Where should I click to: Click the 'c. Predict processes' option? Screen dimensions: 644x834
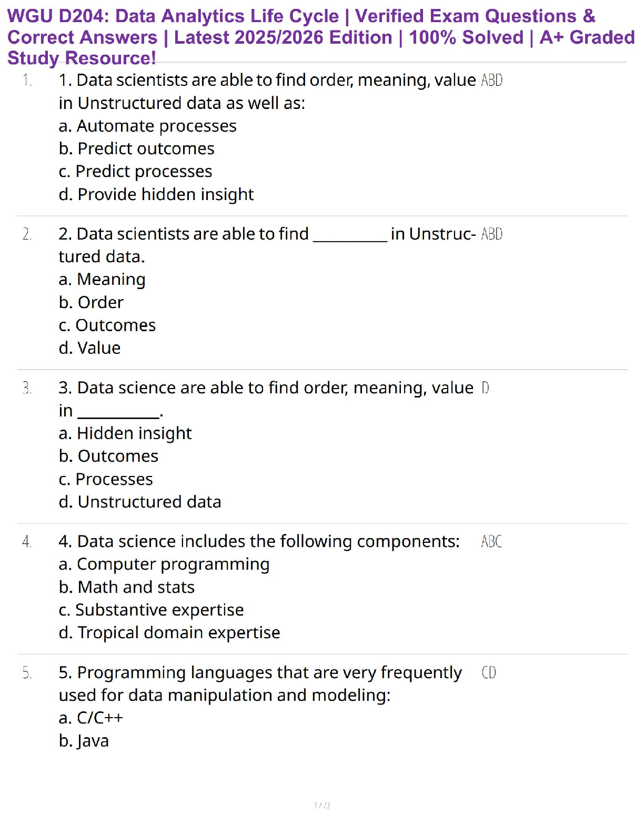click(136, 172)
